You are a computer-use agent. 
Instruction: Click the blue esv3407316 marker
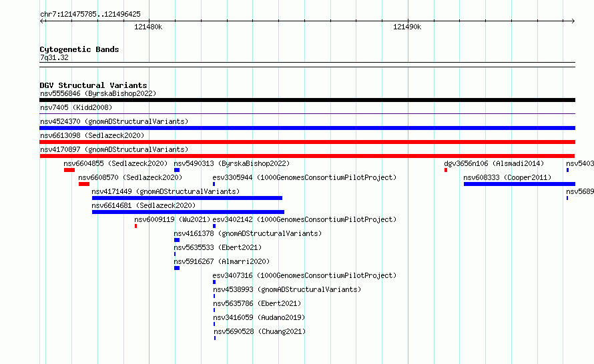[x=214, y=282]
